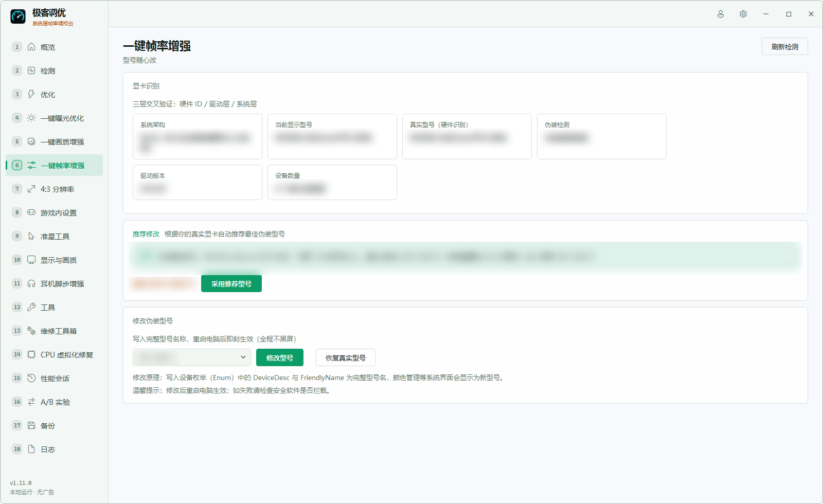The image size is (823, 504).
Task: Click the CPU 虚拟化修复 chip icon
Action: coord(31,354)
